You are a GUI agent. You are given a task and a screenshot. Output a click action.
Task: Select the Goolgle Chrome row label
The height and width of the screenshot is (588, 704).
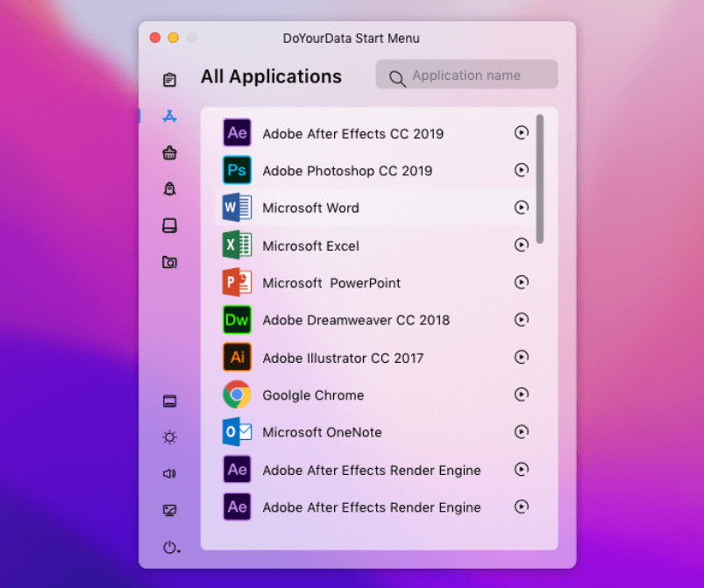(313, 395)
